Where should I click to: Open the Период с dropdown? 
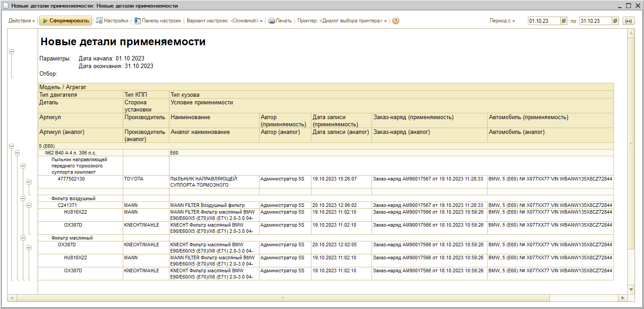coord(502,21)
